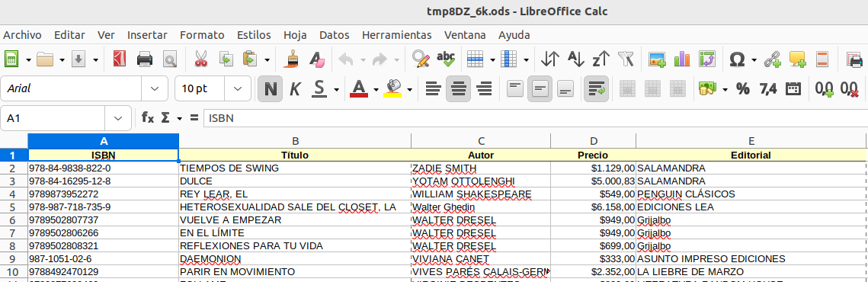Insert a comment
Screen dimensions: 868x282
pos(798,59)
